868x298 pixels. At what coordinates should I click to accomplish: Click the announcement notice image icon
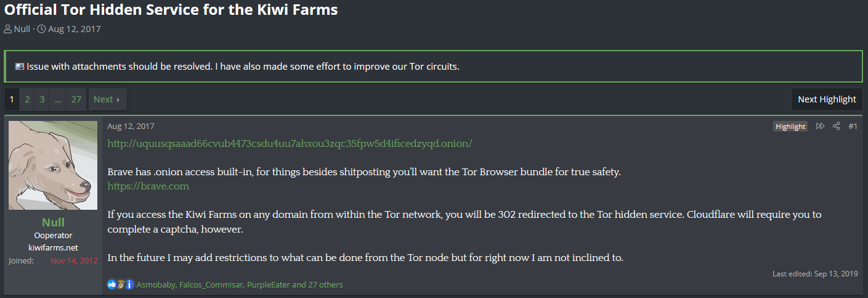(x=20, y=66)
